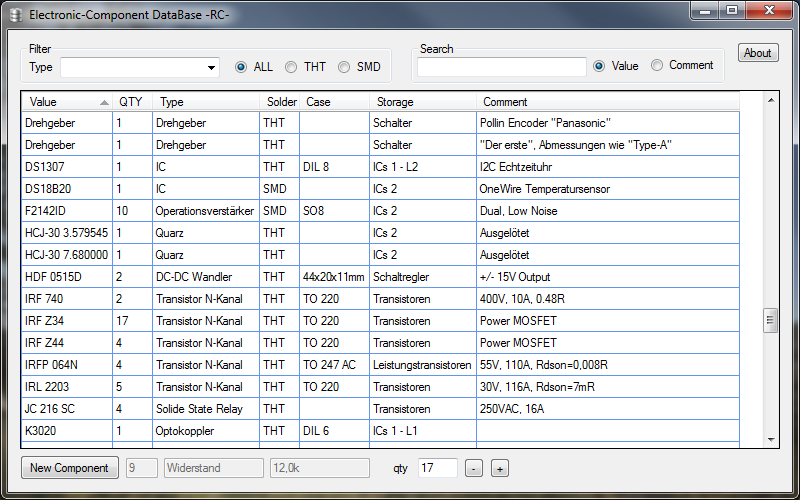The width and height of the screenshot is (800, 500).
Task: Select the DS1307 value cell
Action: [x=67, y=167]
